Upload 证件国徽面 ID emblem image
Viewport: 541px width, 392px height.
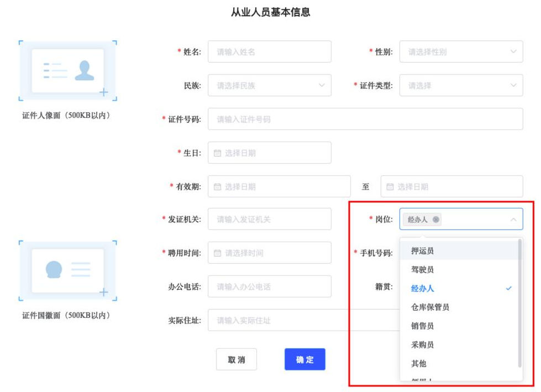coord(68,270)
